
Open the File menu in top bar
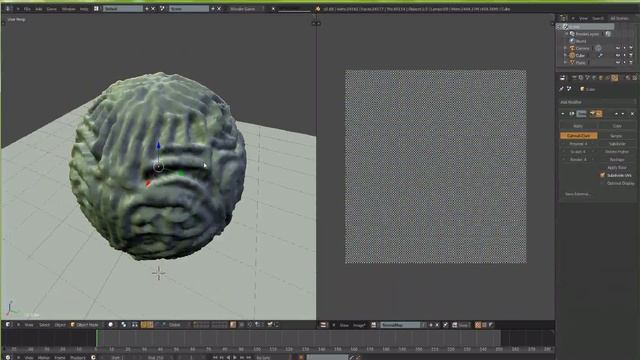[27, 9]
